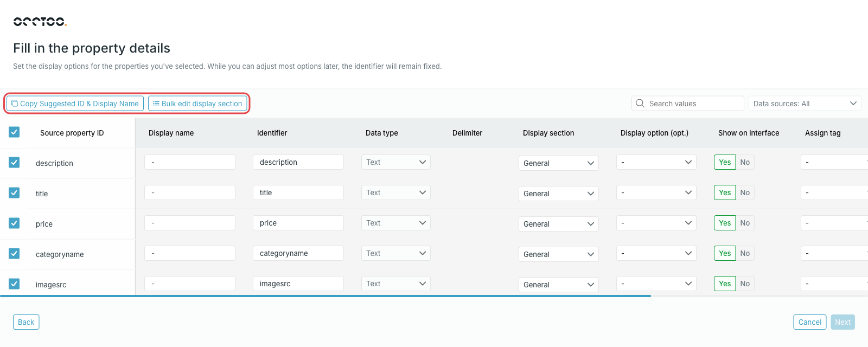Click the title display name field
This screenshot has width=868, height=347.
tap(190, 192)
